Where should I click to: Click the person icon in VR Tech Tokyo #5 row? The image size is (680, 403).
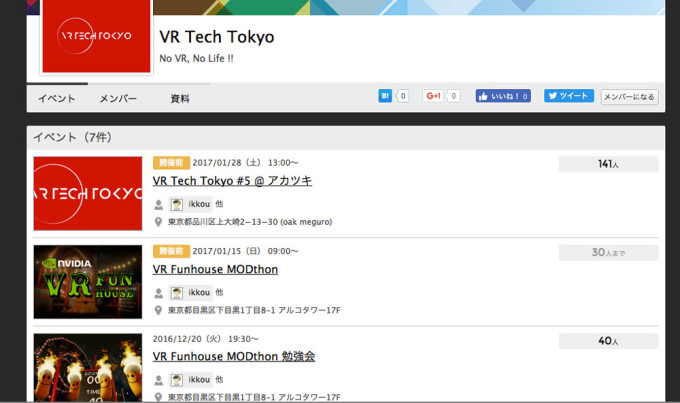pyautogui.click(x=159, y=204)
